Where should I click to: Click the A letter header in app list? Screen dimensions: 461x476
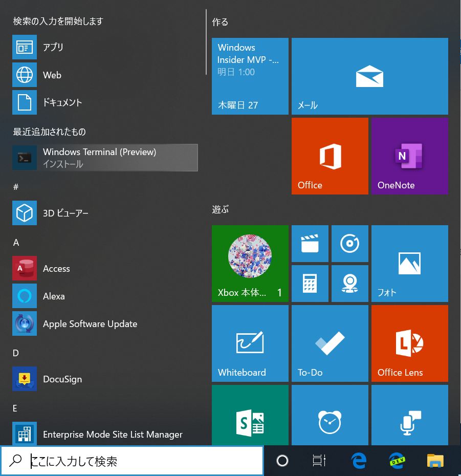pos(16,243)
